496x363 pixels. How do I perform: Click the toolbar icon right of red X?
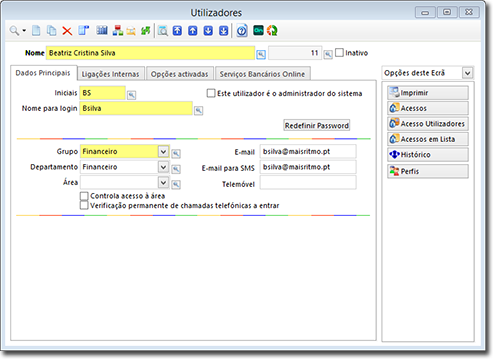pos(83,31)
